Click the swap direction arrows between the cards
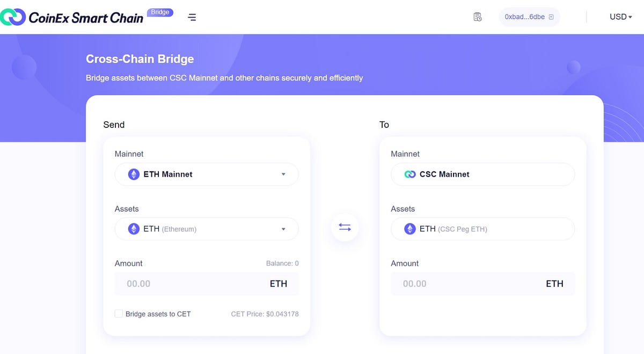Screen dimensions: 644x354 [344, 227]
